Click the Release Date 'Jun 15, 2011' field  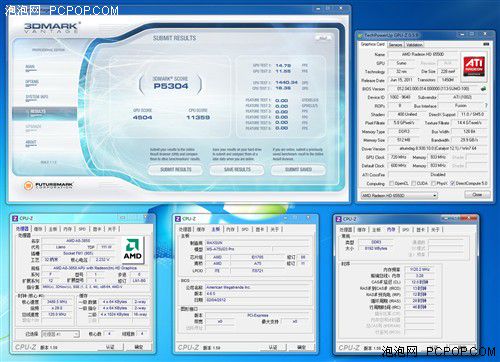point(400,80)
